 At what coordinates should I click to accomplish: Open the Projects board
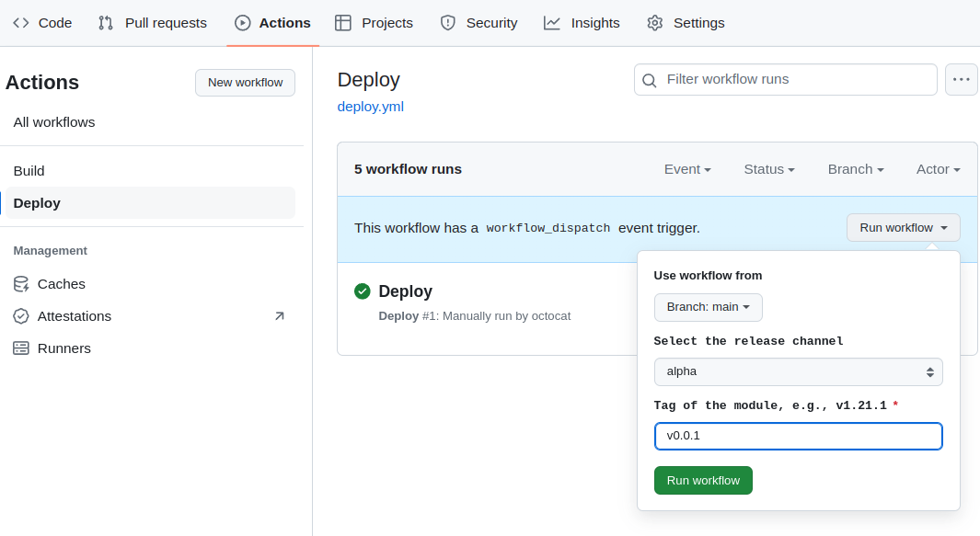click(374, 22)
